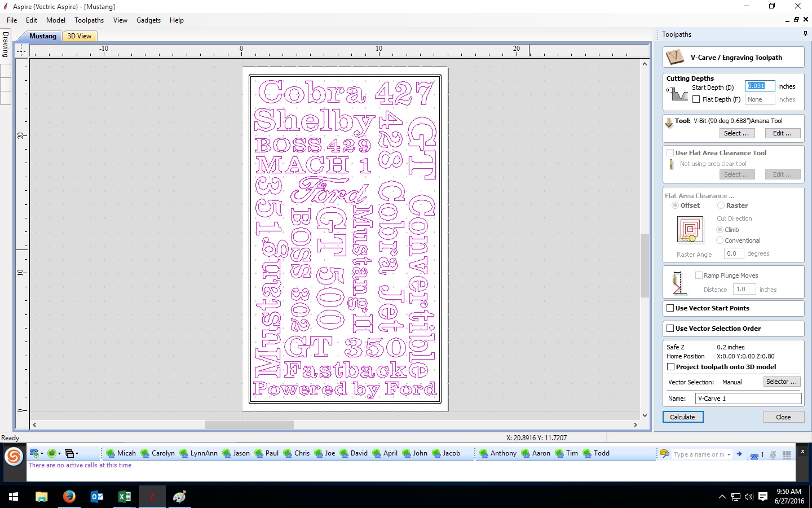Click the snap origin icon at ruler corner
Screen dimensions: 812x508
click(x=21, y=50)
